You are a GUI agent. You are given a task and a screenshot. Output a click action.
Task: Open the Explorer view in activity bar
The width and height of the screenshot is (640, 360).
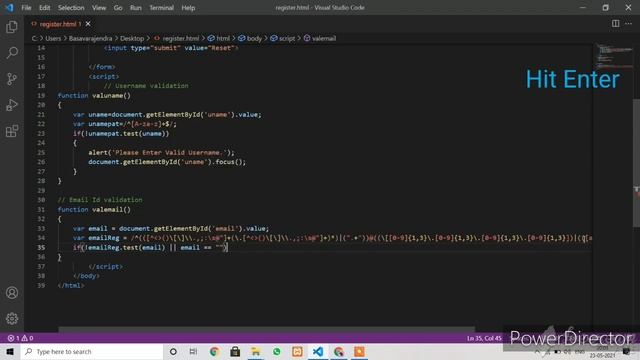[x=12, y=27]
